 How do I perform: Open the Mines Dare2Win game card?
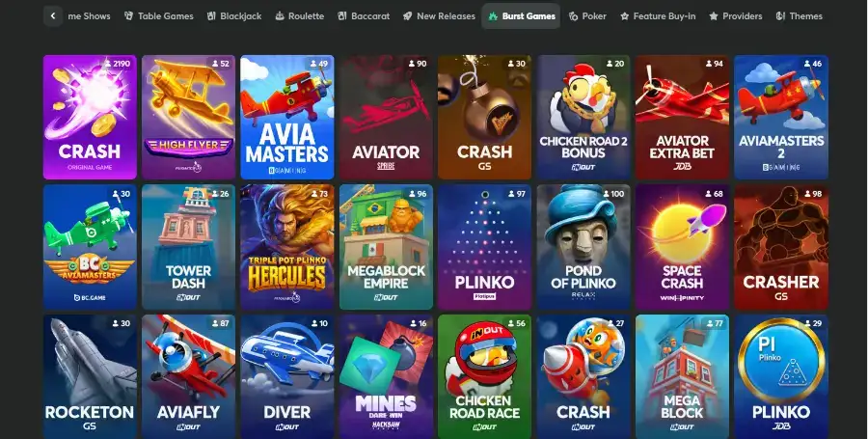(x=386, y=377)
